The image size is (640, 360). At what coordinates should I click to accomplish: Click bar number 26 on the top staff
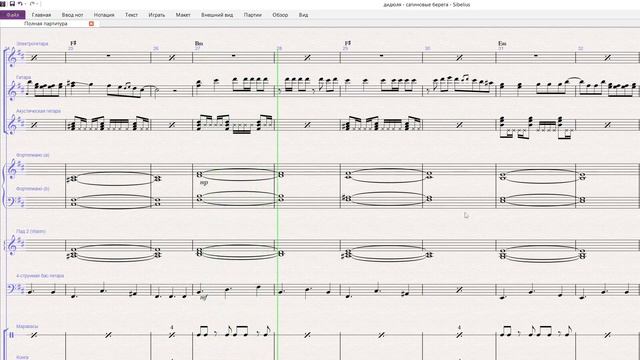156,49
